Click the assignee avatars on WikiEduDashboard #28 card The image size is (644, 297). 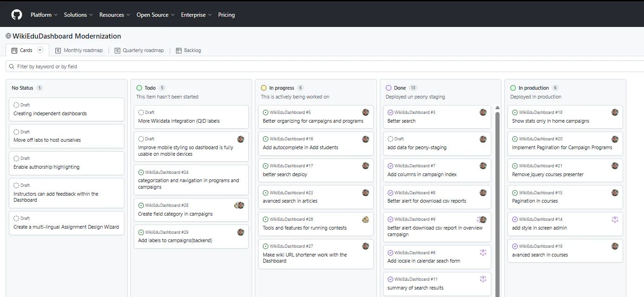coord(239,205)
